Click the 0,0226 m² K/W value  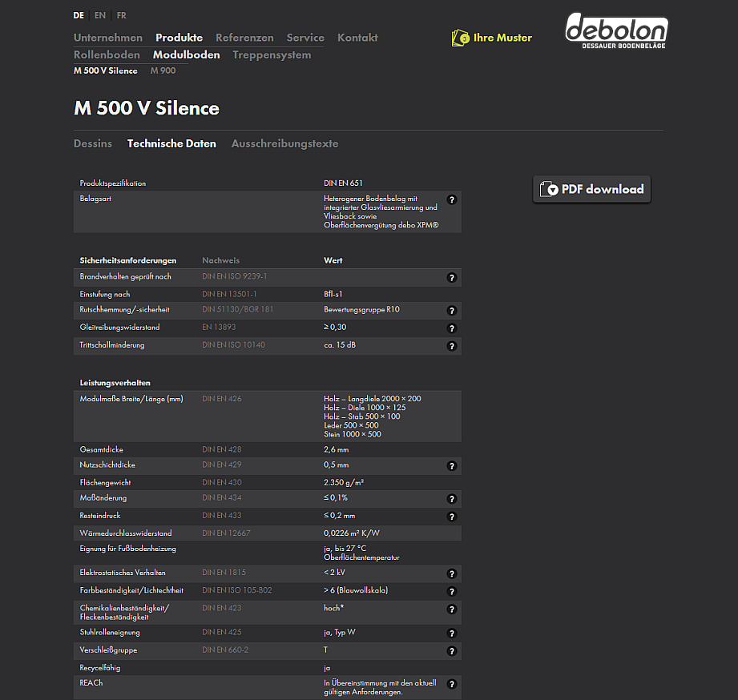(352, 533)
